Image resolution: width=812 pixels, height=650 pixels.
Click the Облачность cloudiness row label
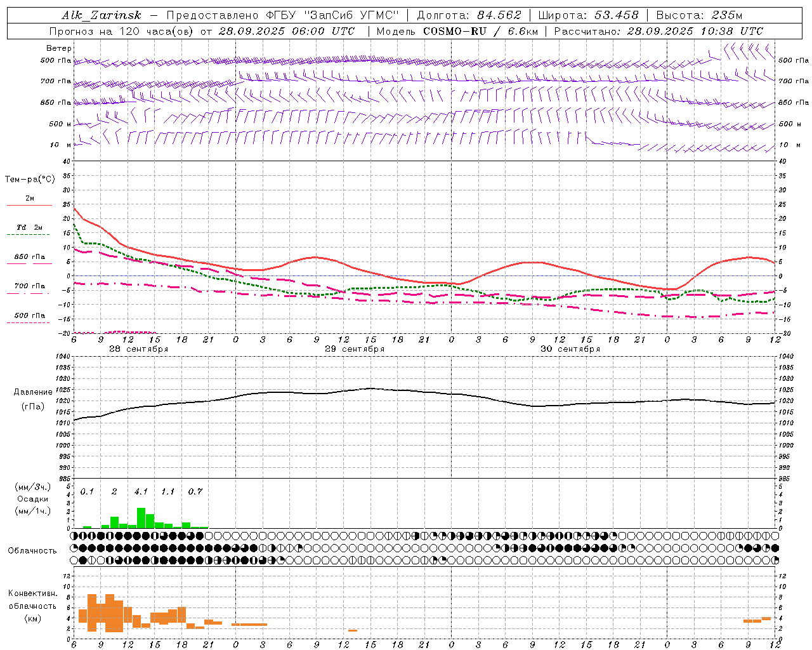[32, 550]
